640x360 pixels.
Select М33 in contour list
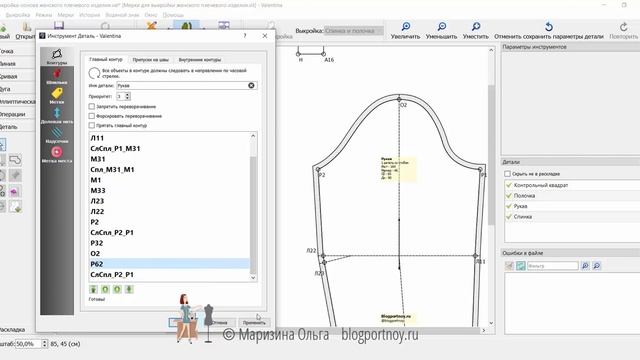(169, 191)
